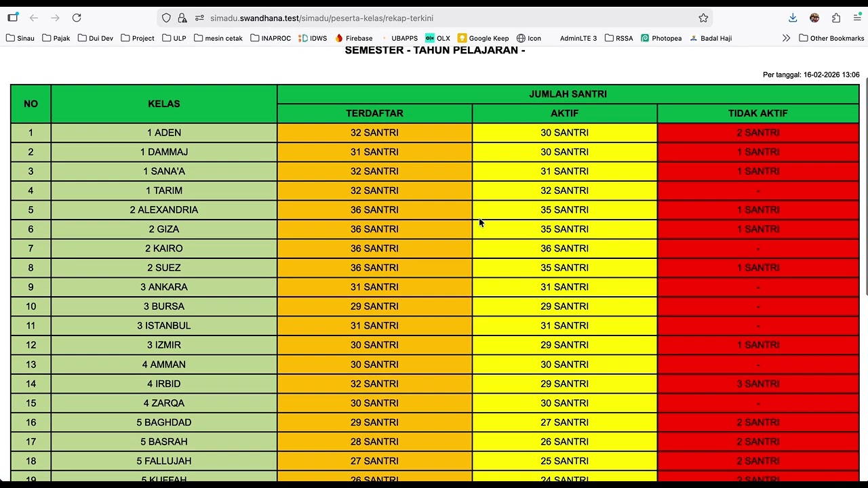868x488 pixels.
Task: Open the OLX bookmark
Action: click(437, 38)
